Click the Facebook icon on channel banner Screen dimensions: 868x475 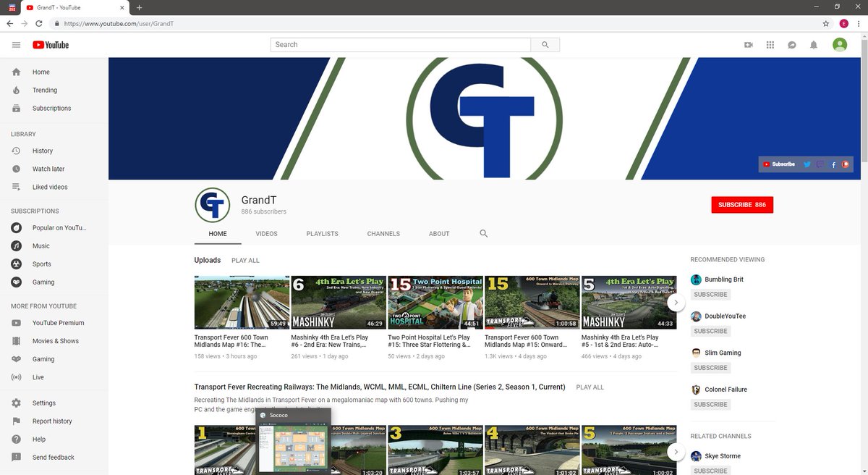pos(833,164)
